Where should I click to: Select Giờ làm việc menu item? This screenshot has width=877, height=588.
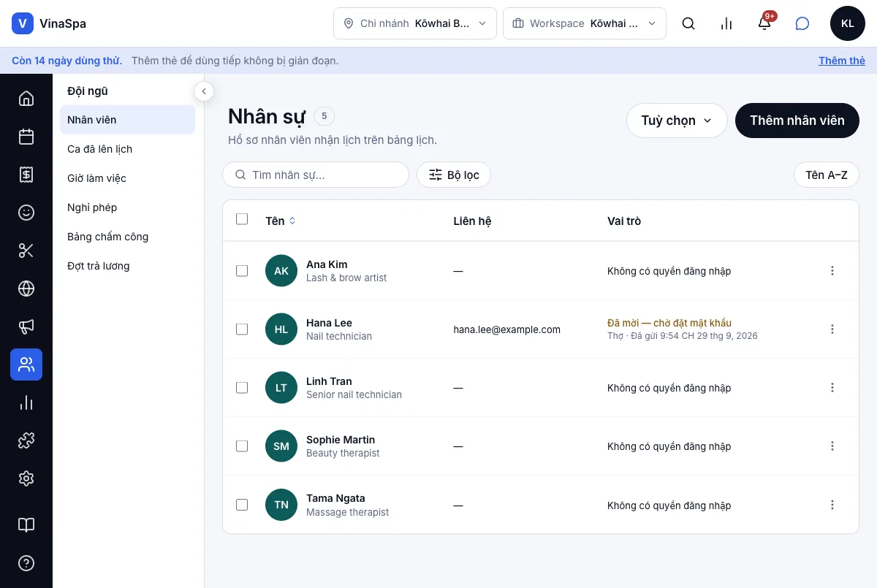tap(127, 178)
